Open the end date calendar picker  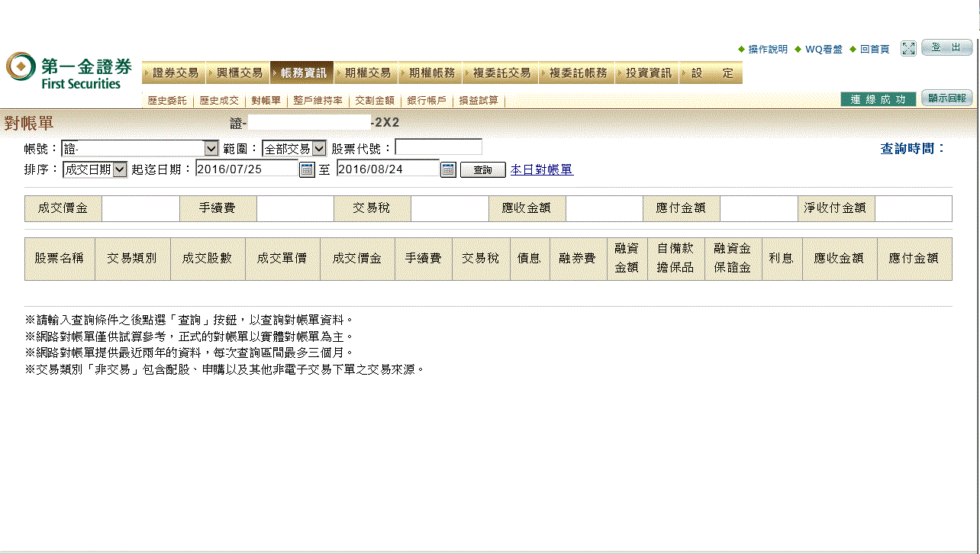pyautogui.click(x=448, y=169)
